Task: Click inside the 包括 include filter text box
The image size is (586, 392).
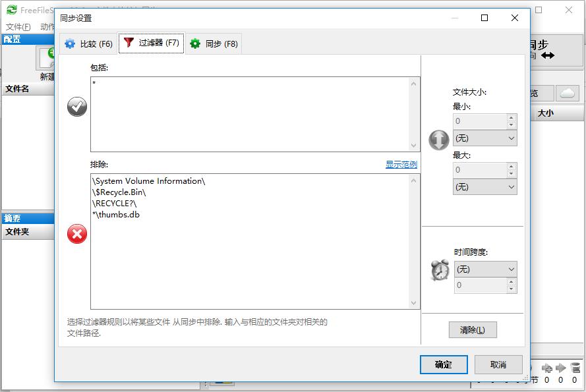Action: 255,115
